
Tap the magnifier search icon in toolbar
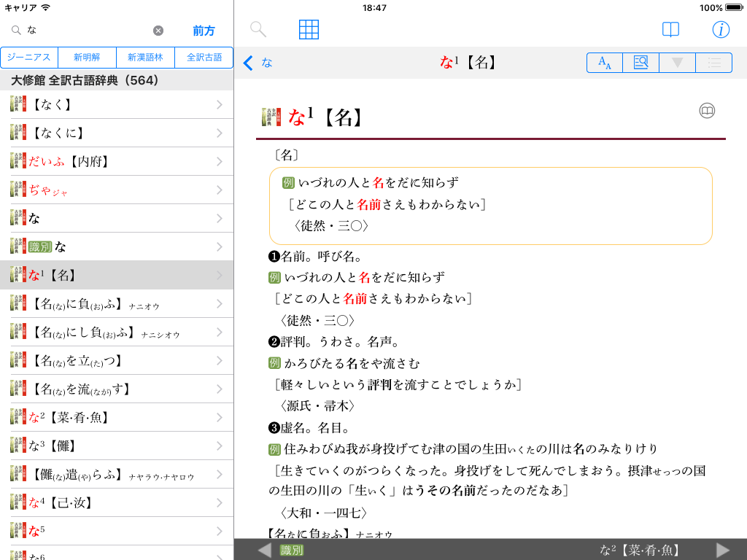(258, 29)
